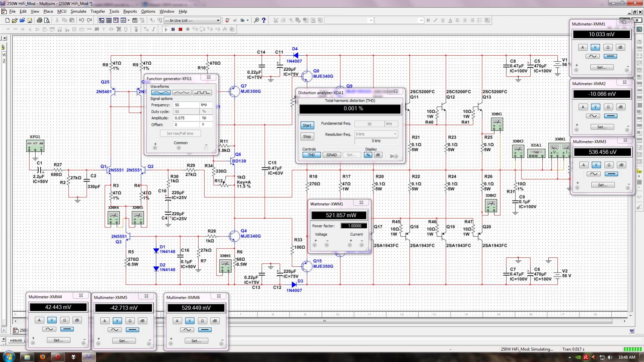This screenshot has width=644, height=362.
Task: Open the Reports menu
Action: [130, 11]
